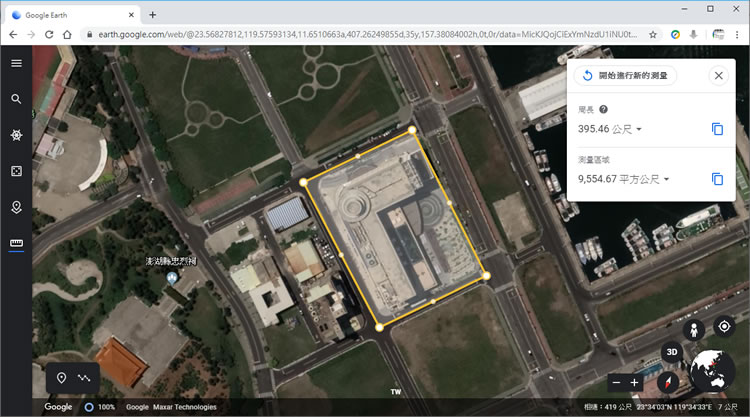
Task: Select the rightmost corner vertex of polygon
Action: click(486, 275)
